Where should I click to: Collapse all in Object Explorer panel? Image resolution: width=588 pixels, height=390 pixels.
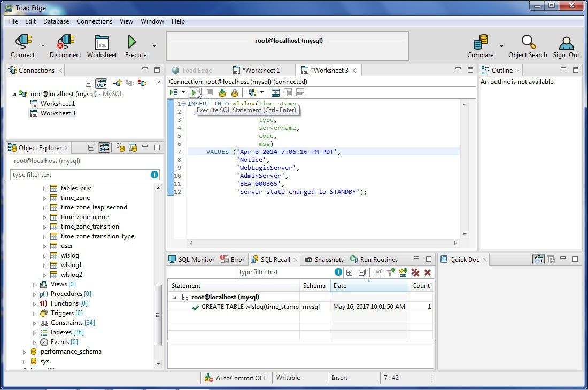tap(91, 147)
